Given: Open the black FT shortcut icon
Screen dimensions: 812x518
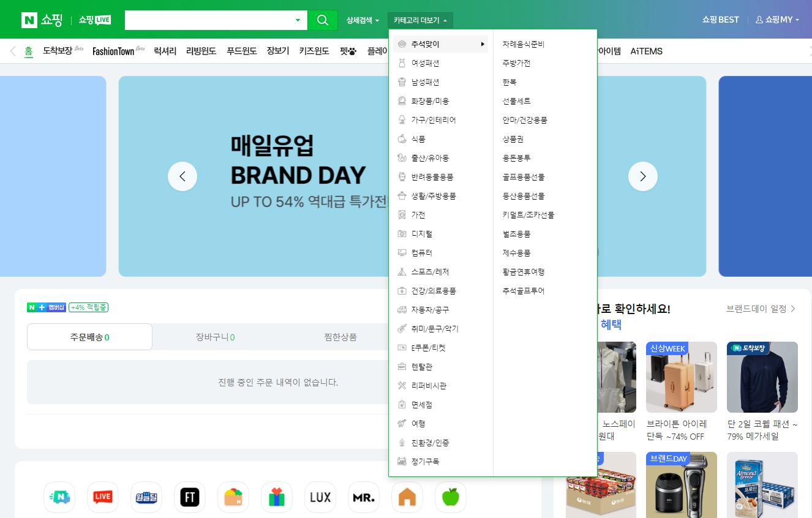Looking at the screenshot, I should pyautogui.click(x=190, y=497).
